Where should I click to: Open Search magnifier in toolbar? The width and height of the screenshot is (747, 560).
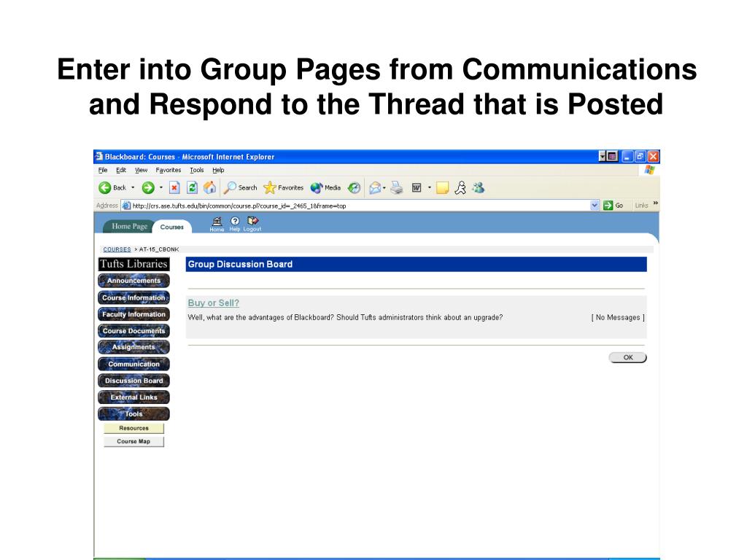tap(240, 187)
